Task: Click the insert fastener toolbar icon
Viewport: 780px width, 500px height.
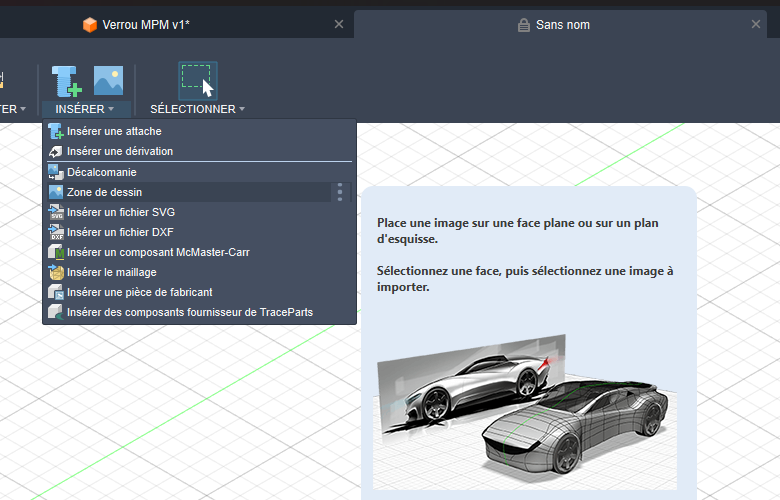Action: tap(66, 81)
